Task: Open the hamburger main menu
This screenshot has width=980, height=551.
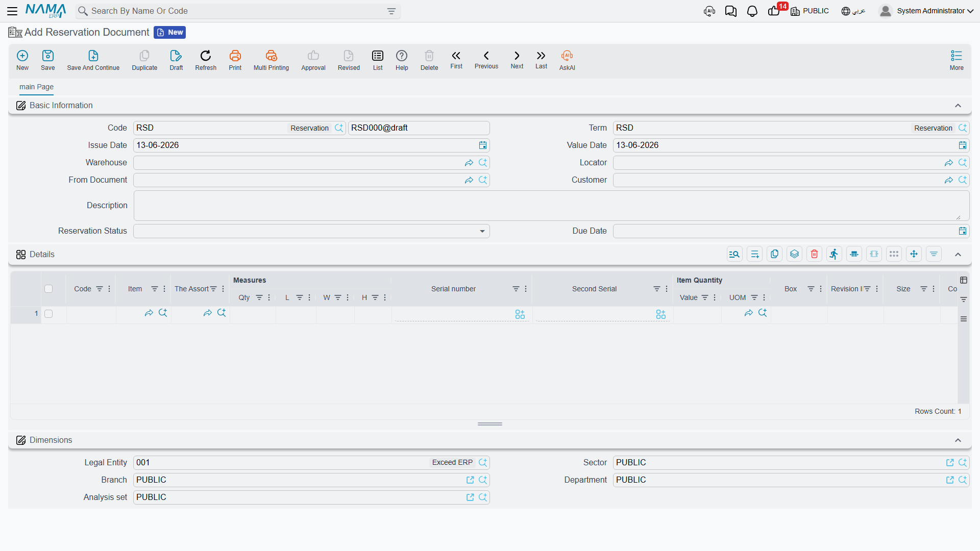Action: [12, 11]
